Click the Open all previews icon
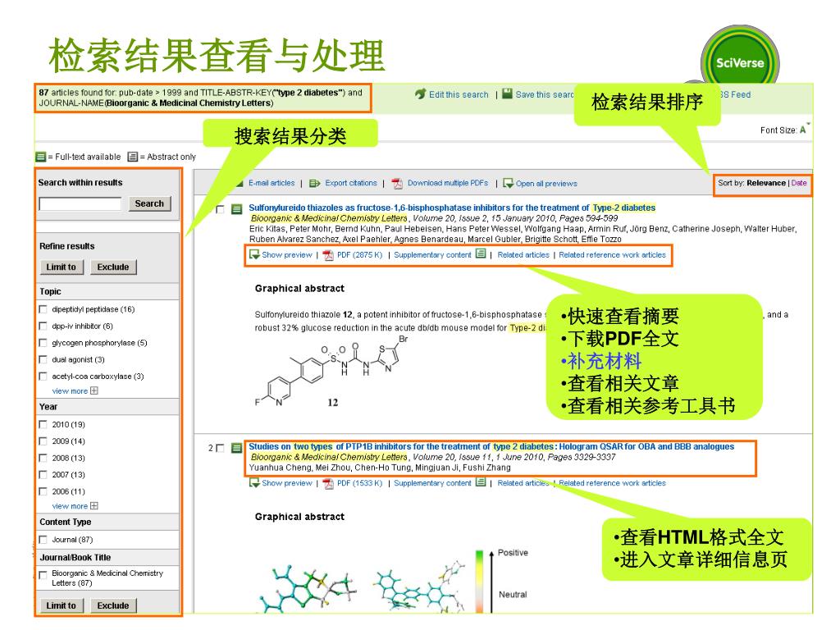This screenshot has height=630, width=840. tap(508, 183)
